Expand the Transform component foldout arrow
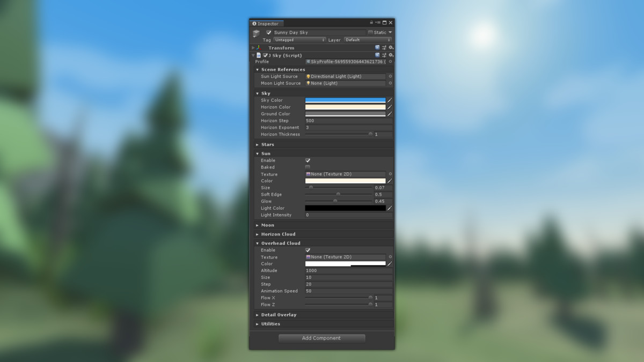This screenshot has width=644, height=362. tap(253, 48)
